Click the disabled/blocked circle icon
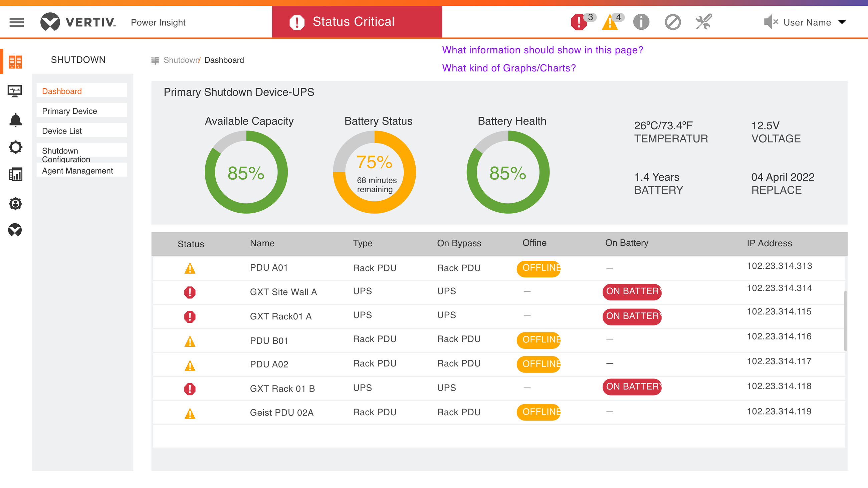Image resolution: width=868 pixels, height=488 pixels. (x=673, y=22)
